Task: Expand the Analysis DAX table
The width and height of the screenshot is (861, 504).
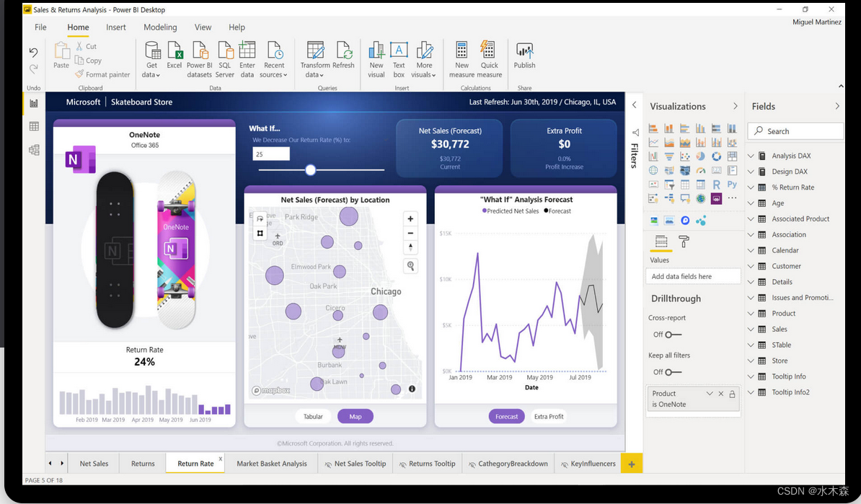Action: (x=751, y=156)
